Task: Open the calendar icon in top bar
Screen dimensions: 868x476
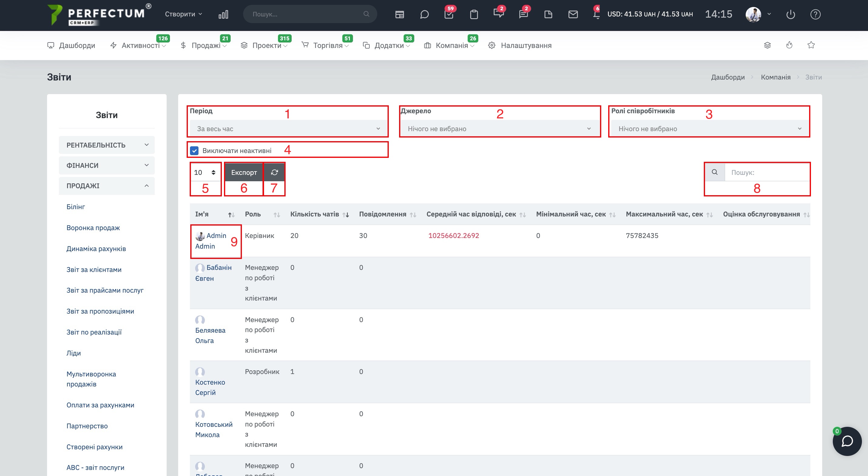Action: click(399, 15)
